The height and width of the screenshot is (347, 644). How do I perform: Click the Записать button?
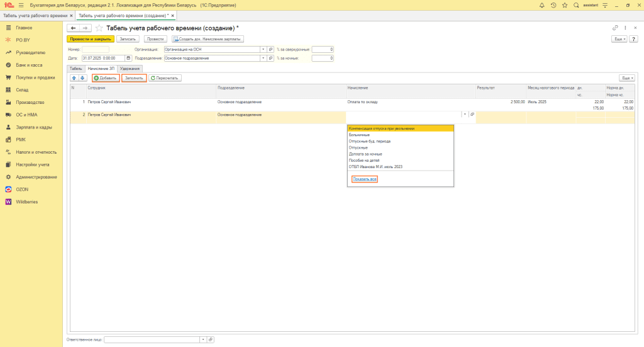tap(128, 39)
